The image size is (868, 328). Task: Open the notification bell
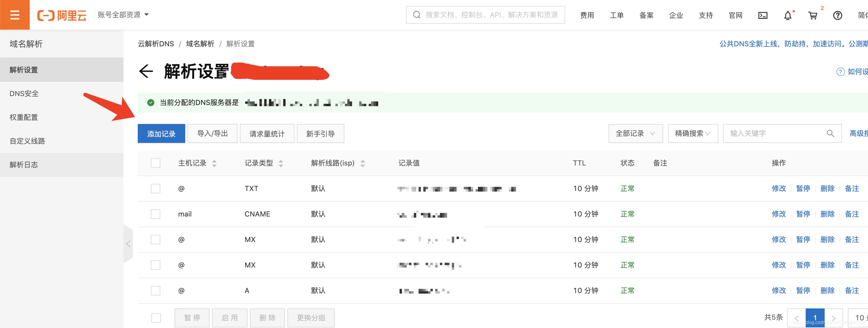click(x=788, y=15)
